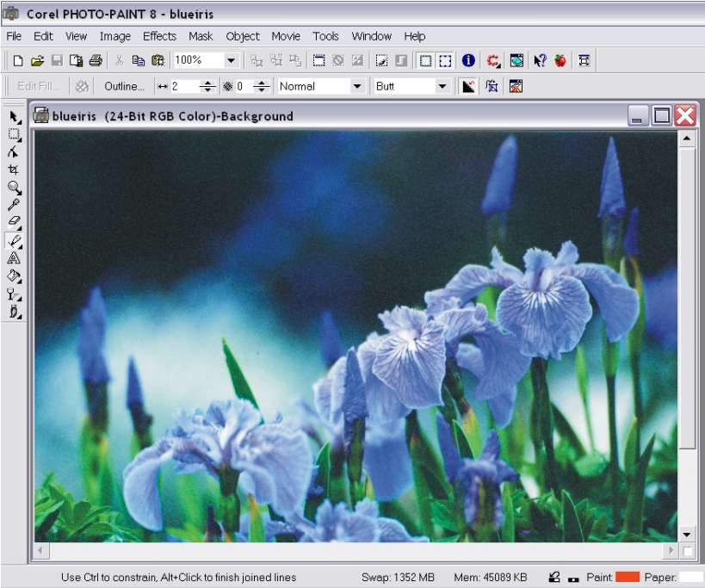Toggle the mask marquee visibility button
The width and height of the screenshot is (705, 588).
(425, 60)
